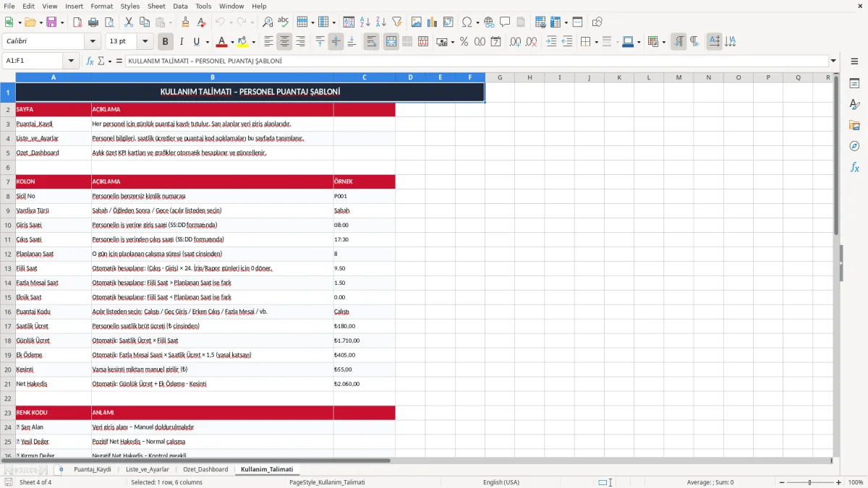Open the special character dropdown arrow
Viewport: 868px width, 488px height.
pos(477,22)
